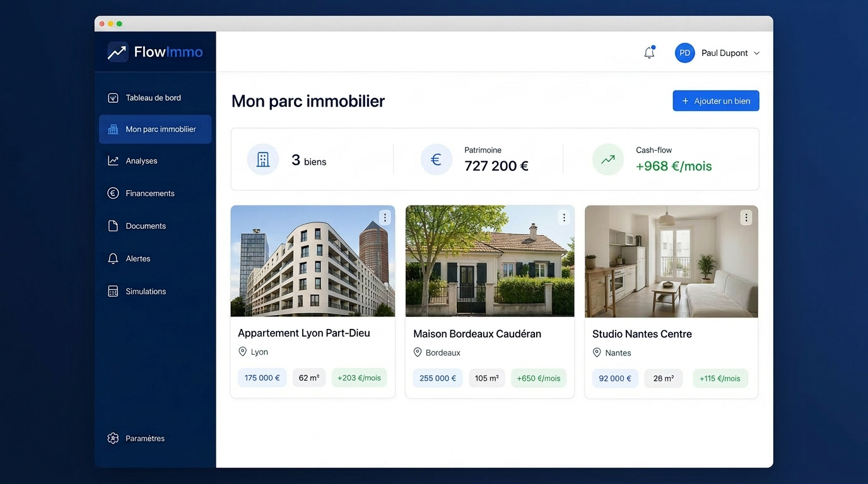Click location pin next to Lyon
The image size is (868, 484).
pos(242,352)
